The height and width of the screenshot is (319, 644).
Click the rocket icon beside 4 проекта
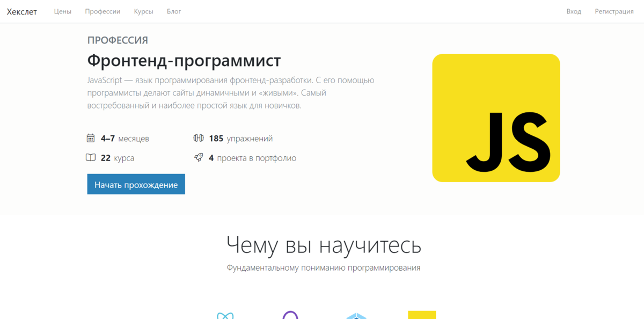pyautogui.click(x=199, y=158)
